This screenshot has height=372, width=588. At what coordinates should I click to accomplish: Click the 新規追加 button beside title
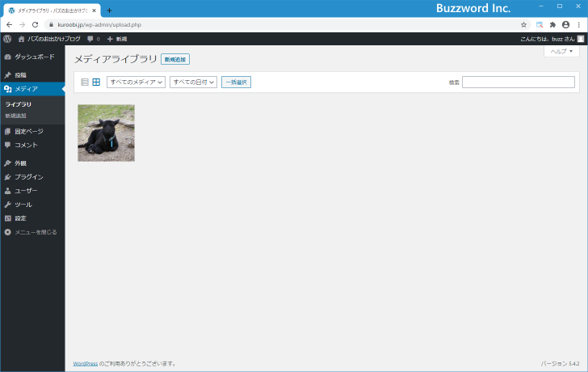[175, 59]
